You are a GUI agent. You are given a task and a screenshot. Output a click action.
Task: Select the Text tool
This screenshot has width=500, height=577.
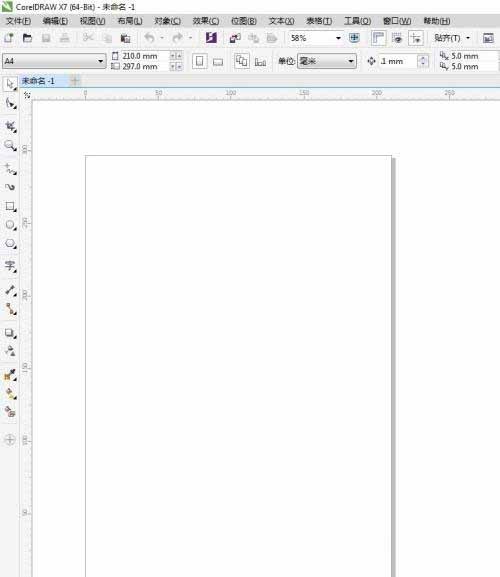10,266
